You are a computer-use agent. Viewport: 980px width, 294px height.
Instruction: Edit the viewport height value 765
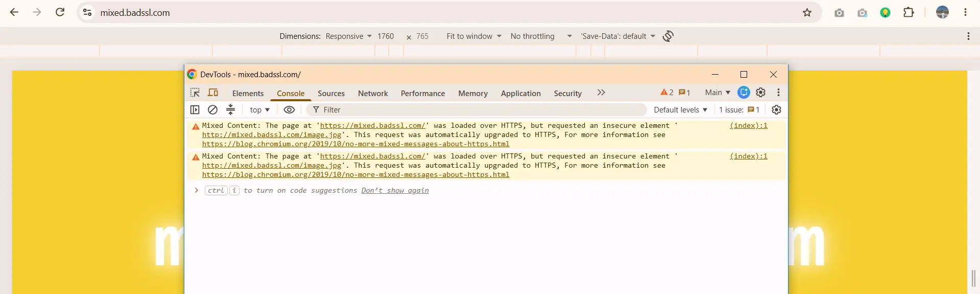(x=422, y=36)
